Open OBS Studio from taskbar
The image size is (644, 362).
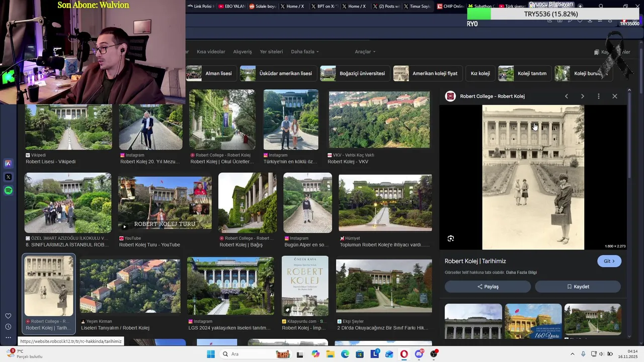(x=434, y=354)
